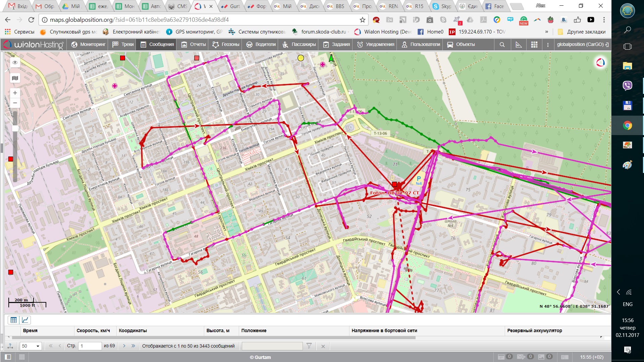This screenshot has height=362, width=644.
Task: Toggle the minimap grid icon in bottom bar
Action: (22, 357)
